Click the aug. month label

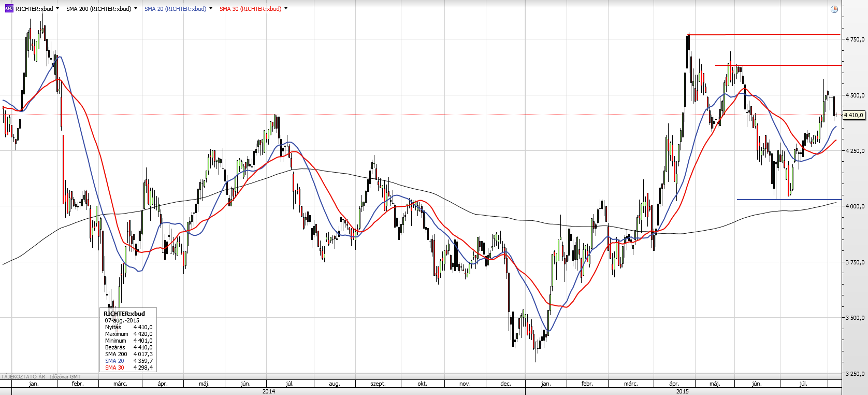(x=335, y=384)
